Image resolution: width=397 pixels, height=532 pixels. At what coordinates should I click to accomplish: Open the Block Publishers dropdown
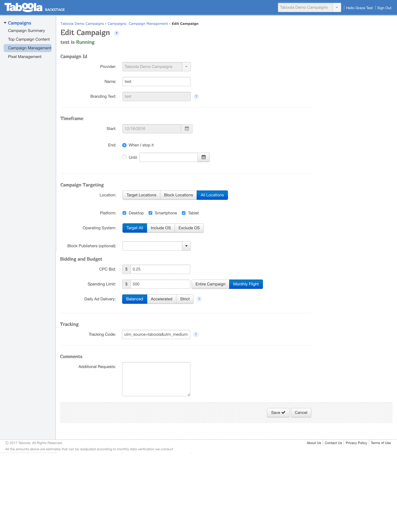[186, 246]
